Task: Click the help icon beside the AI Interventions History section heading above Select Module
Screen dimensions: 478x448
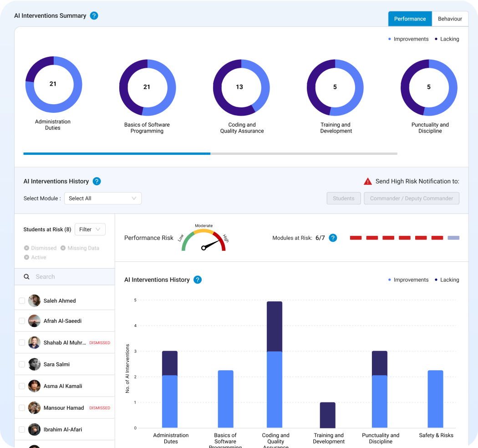Action: pos(97,181)
